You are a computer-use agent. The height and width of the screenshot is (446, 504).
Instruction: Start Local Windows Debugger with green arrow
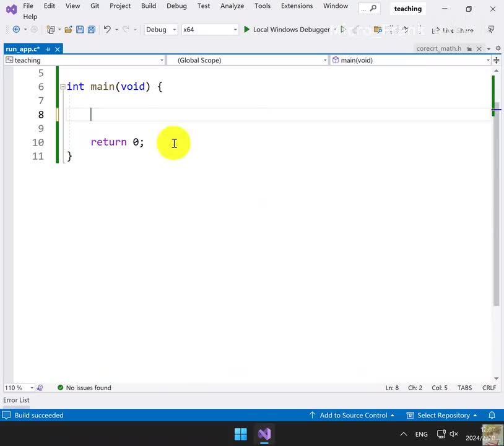point(246,30)
